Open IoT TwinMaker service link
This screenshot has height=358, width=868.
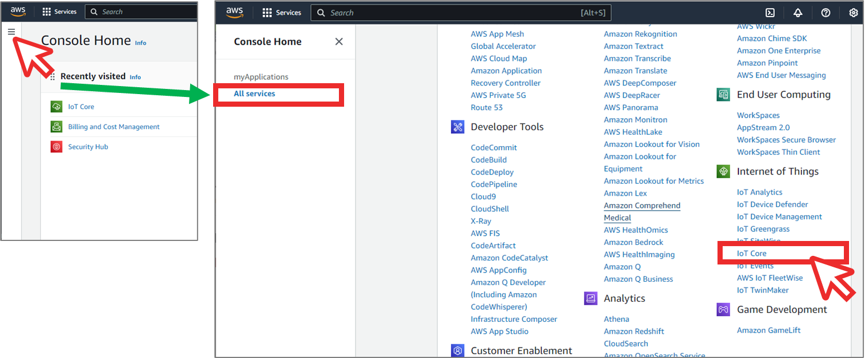click(763, 290)
